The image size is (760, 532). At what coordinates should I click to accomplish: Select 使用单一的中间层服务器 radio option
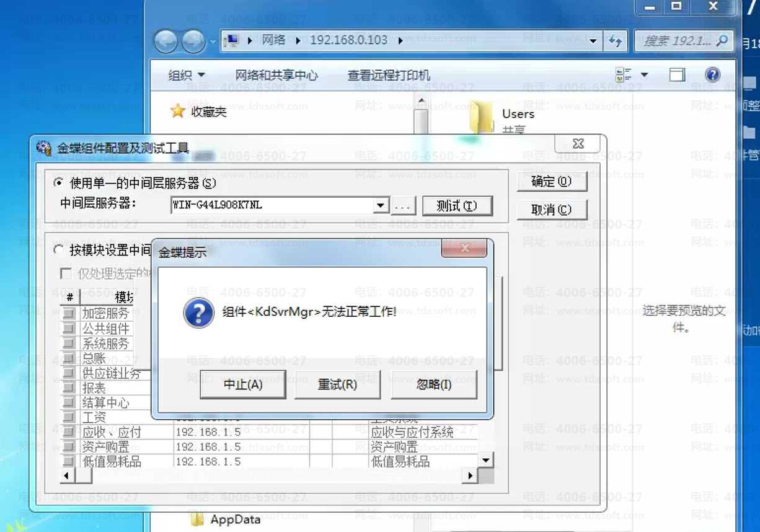(59, 183)
